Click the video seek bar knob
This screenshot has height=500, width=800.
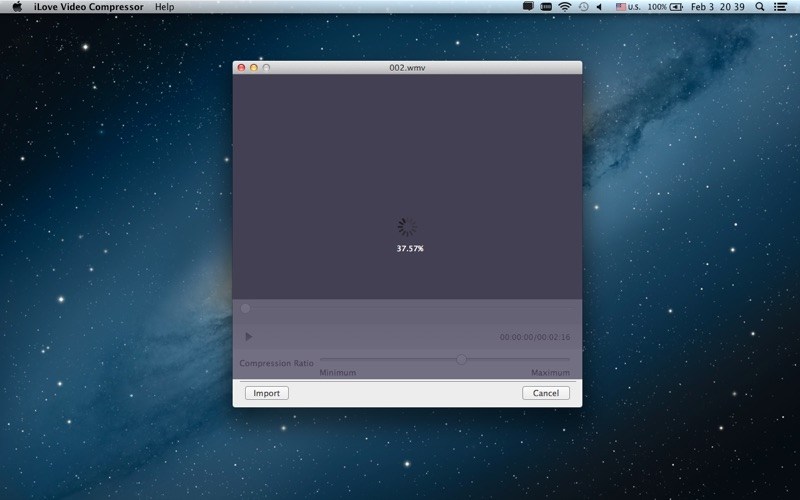pyautogui.click(x=245, y=308)
